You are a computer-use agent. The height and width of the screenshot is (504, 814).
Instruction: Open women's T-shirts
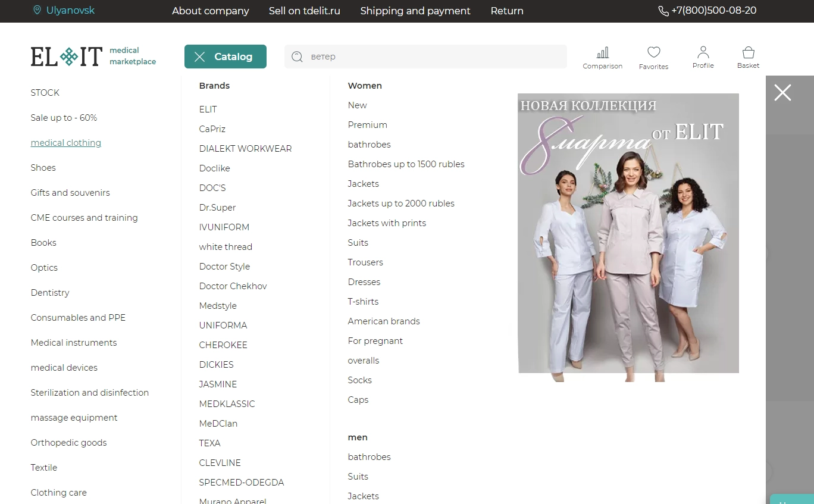pyautogui.click(x=364, y=302)
